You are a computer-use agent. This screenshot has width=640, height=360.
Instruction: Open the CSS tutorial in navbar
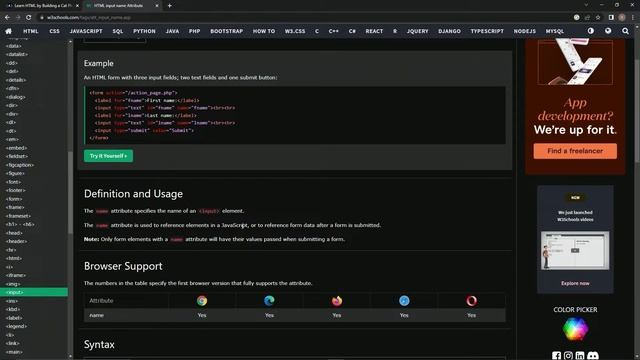click(54, 31)
